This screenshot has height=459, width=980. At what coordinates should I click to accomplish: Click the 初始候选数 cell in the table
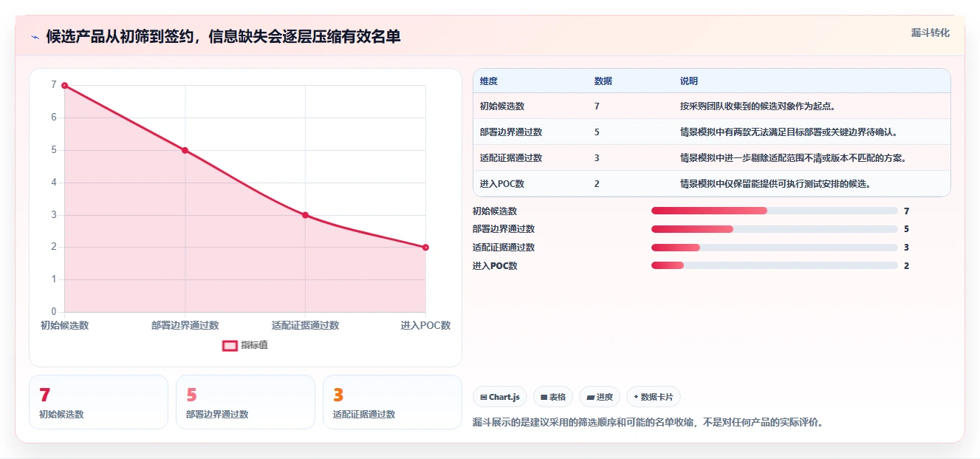point(502,106)
